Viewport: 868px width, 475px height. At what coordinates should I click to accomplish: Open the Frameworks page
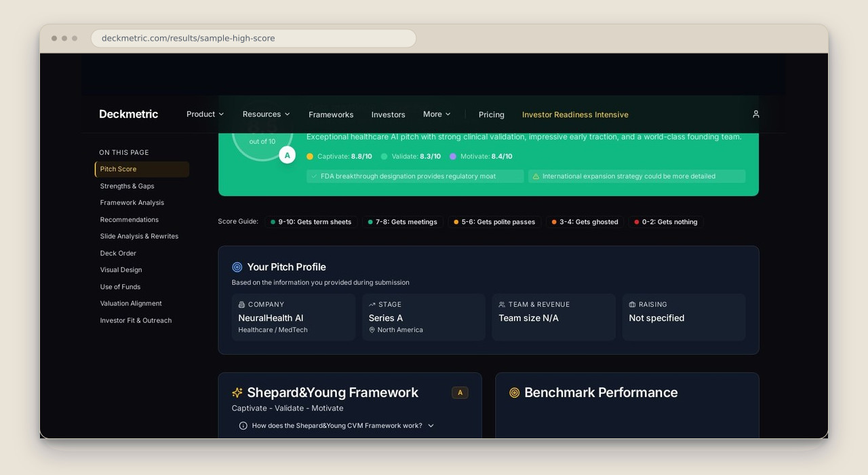(x=331, y=115)
